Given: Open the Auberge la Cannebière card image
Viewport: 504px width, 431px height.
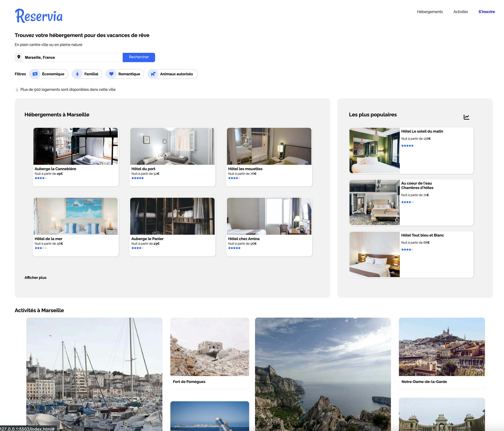Looking at the screenshot, I should point(76,146).
